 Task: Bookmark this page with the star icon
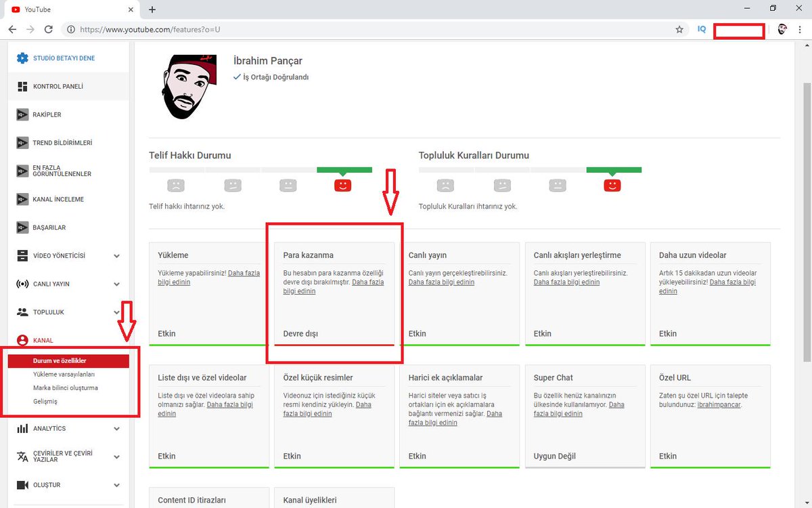[x=679, y=30]
